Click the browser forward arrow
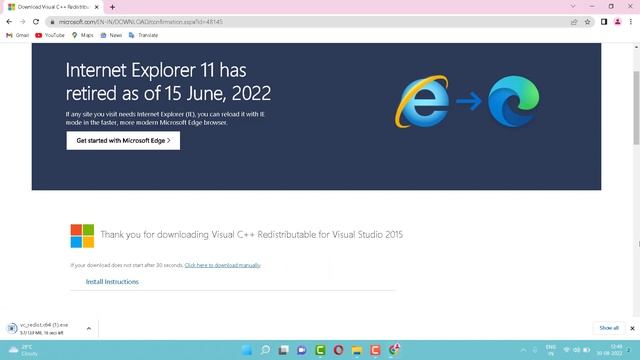This screenshot has width=640, height=360. (22, 22)
